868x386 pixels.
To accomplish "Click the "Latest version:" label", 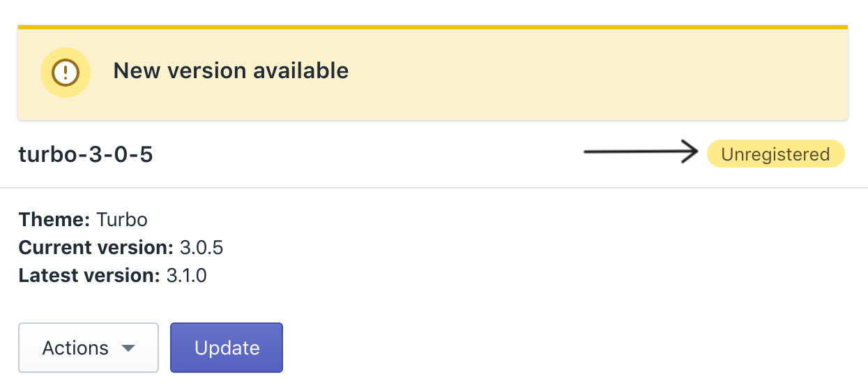I will coord(89,276).
